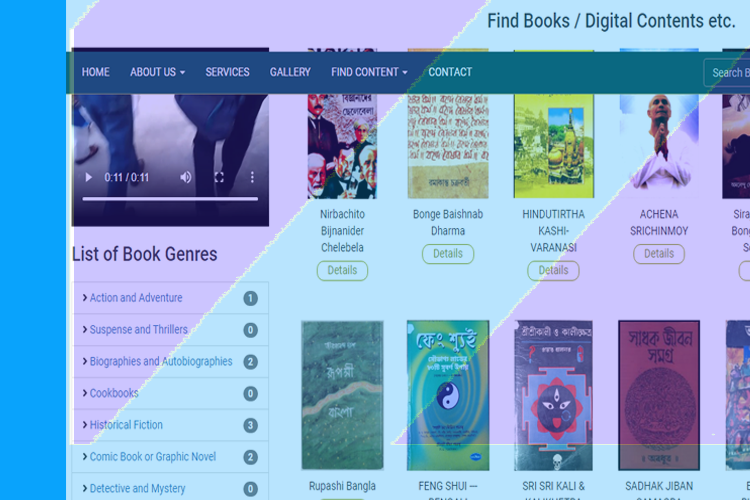Click the Search Books input field
Viewport: 750px width, 500px height.
(727, 73)
